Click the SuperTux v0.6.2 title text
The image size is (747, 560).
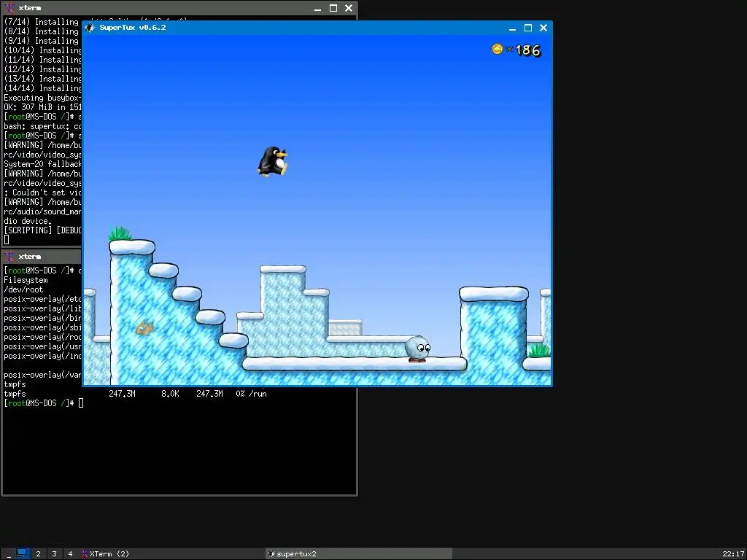[x=133, y=28]
